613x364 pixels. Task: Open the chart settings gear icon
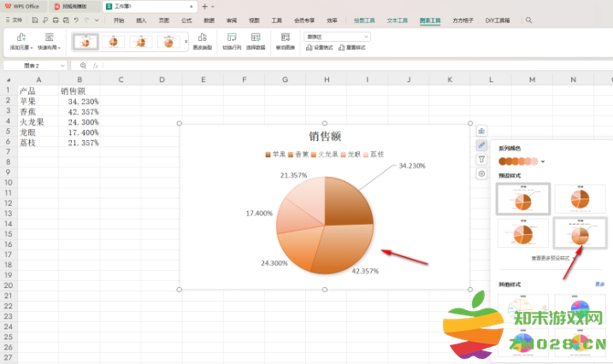(x=481, y=173)
